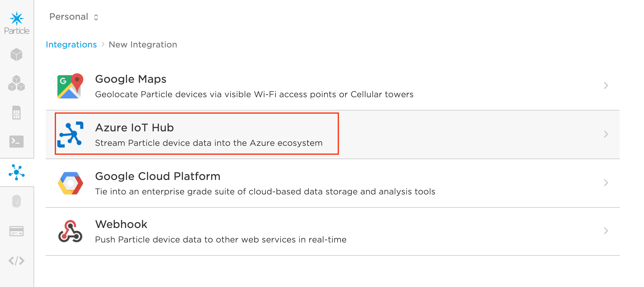Click the Azure IoT Hub logo icon

click(x=70, y=135)
